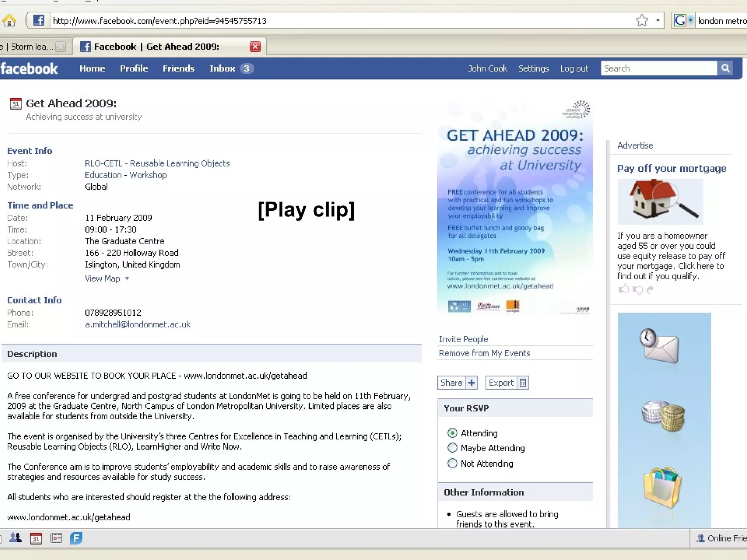Click the Facebook Search input field

tap(658, 69)
